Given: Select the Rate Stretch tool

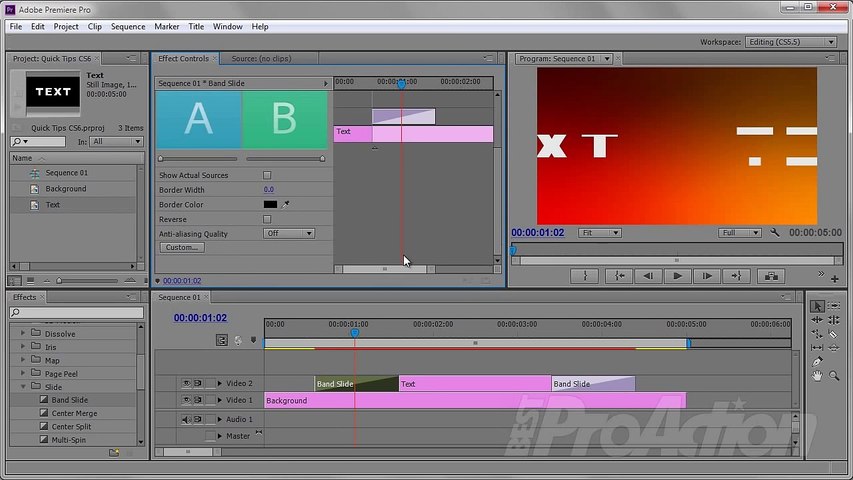Looking at the screenshot, I should (817, 334).
